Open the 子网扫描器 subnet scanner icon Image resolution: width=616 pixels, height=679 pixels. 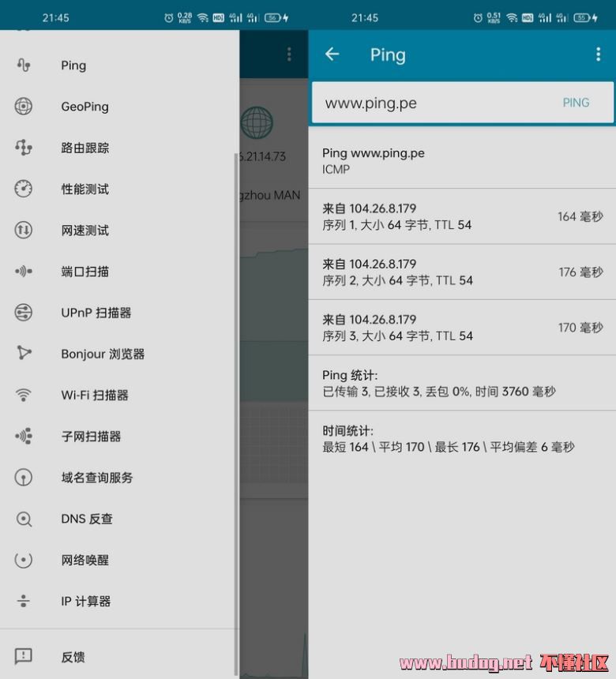[24, 436]
